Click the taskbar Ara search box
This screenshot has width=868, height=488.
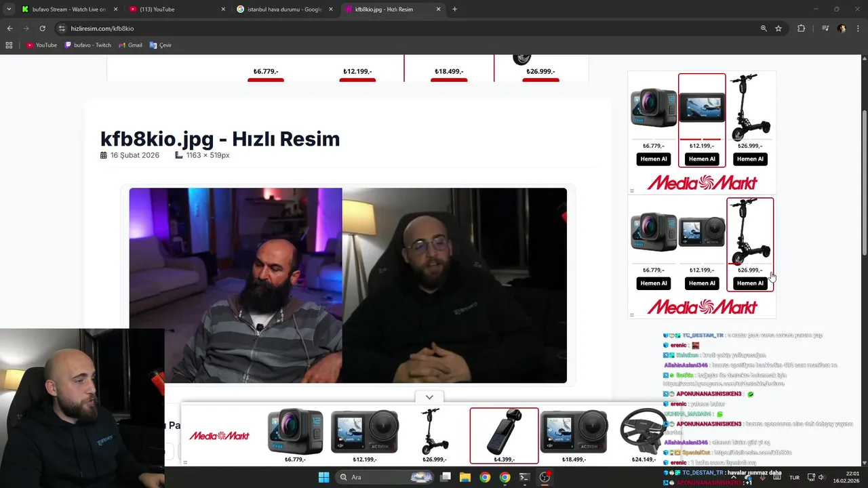click(385, 477)
